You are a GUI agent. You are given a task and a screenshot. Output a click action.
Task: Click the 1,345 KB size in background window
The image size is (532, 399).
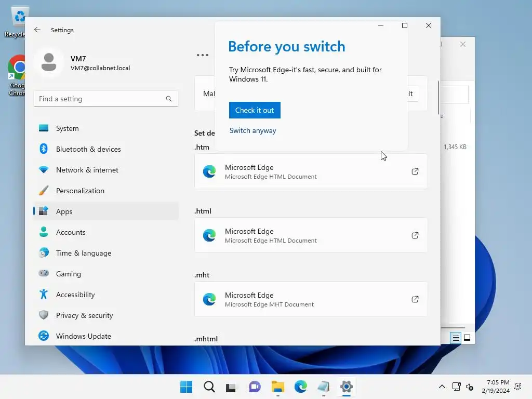(455, 147)
